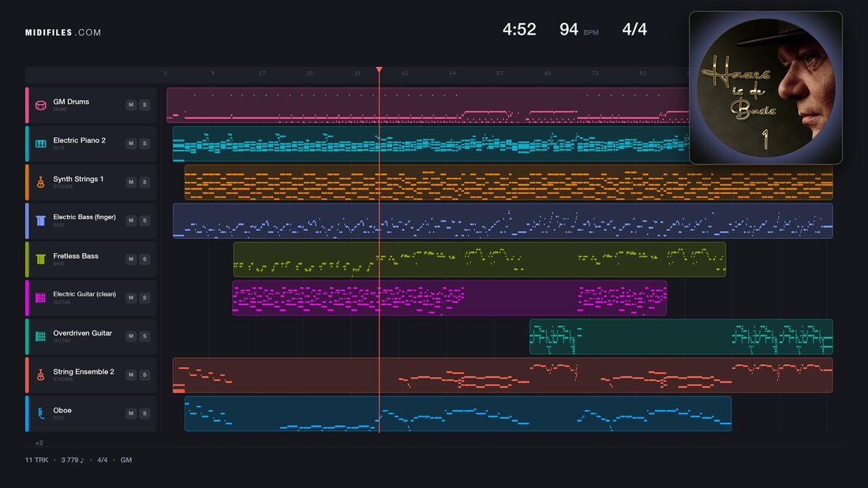
Task: Click the String Ensemble 2 violin icon
Action: [40, 375]
